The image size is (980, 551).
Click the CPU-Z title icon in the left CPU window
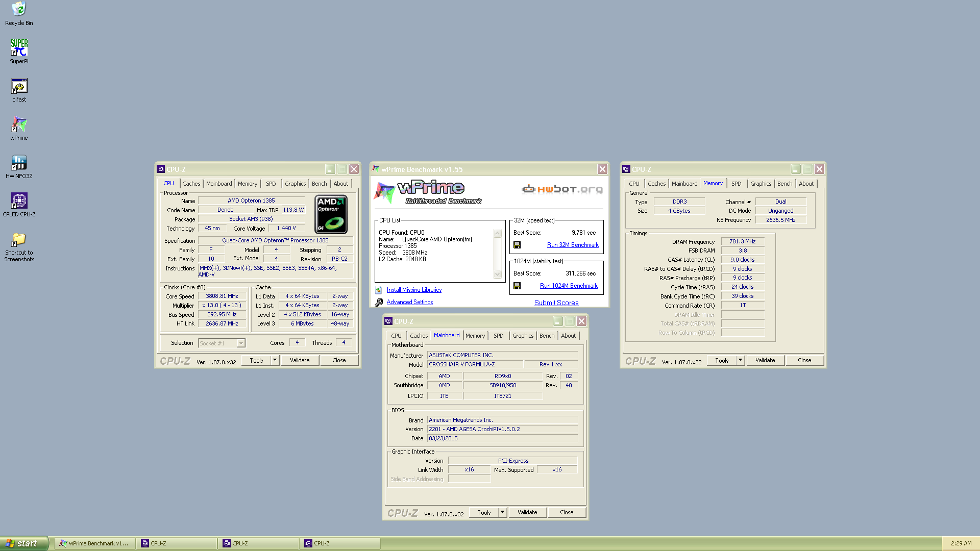(161, 169)
